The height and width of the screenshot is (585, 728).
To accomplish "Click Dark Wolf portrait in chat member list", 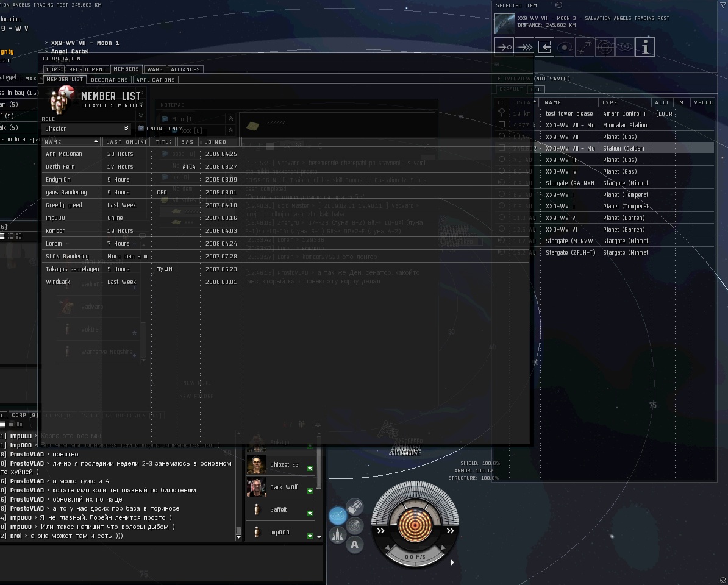I will point(256,487).
